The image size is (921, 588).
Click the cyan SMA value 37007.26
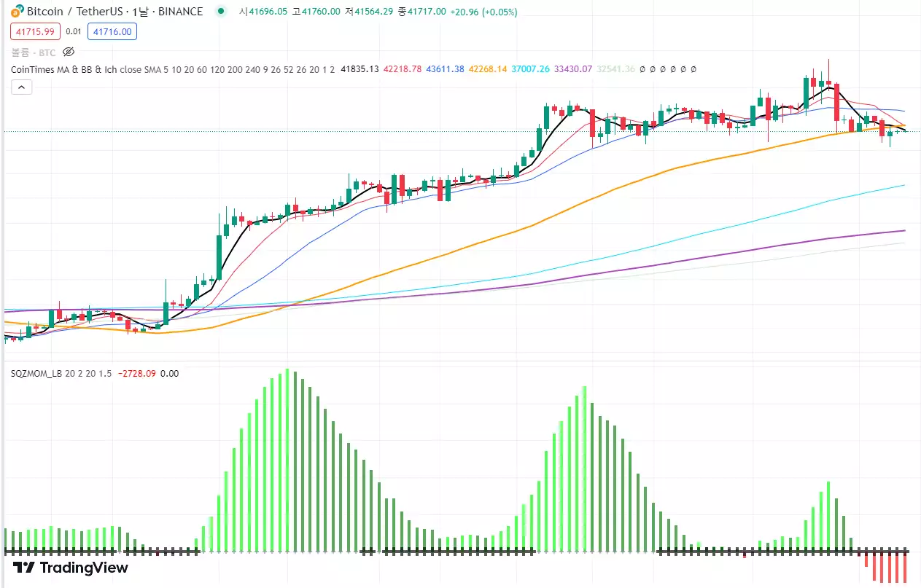[x=531, y=69]
